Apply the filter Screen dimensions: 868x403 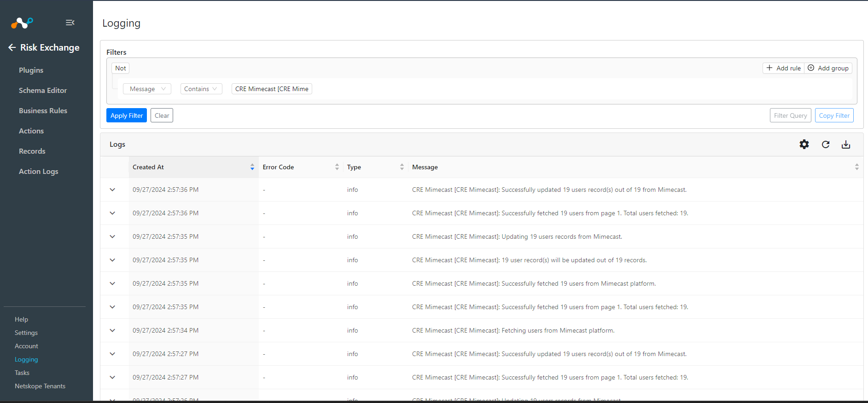127,115
